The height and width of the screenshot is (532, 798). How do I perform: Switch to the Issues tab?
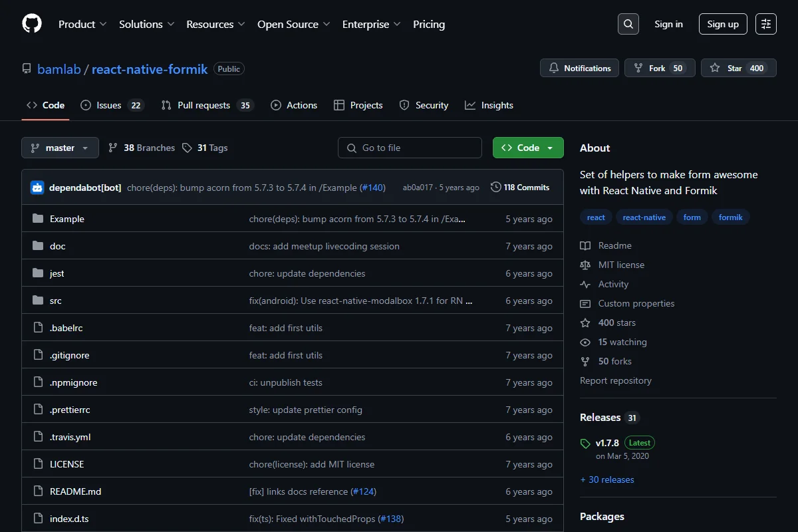tap(112, 105)
